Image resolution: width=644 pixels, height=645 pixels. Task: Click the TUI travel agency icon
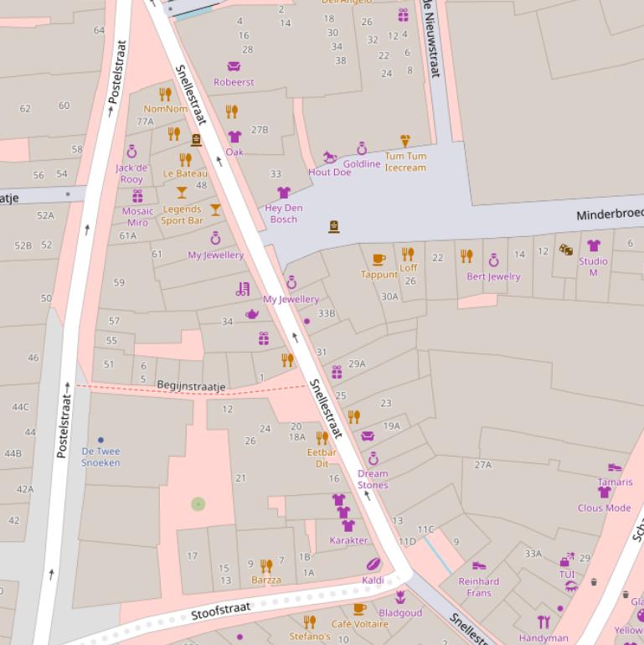(x=567, y=560)
